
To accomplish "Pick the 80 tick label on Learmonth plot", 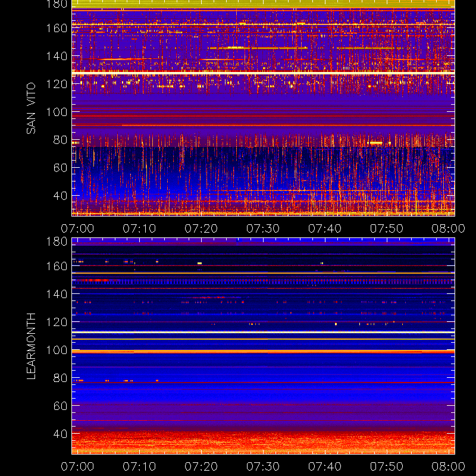I will coord(61,378).
